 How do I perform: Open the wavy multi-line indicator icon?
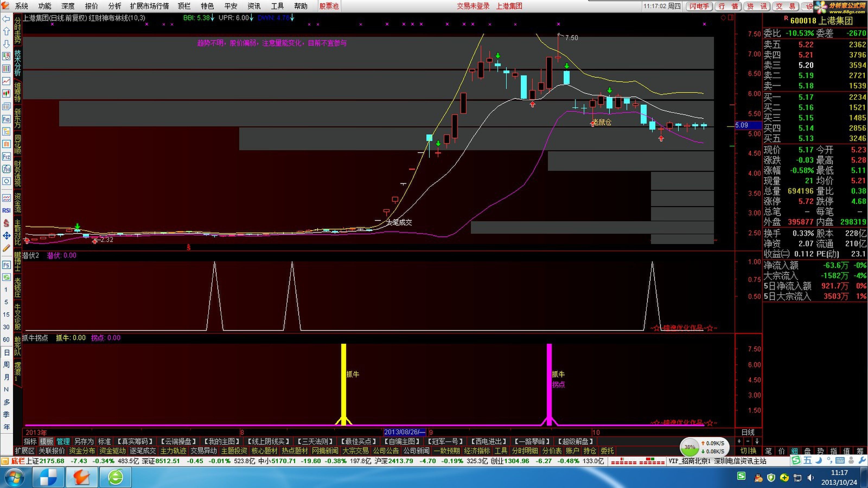(7, 198)
